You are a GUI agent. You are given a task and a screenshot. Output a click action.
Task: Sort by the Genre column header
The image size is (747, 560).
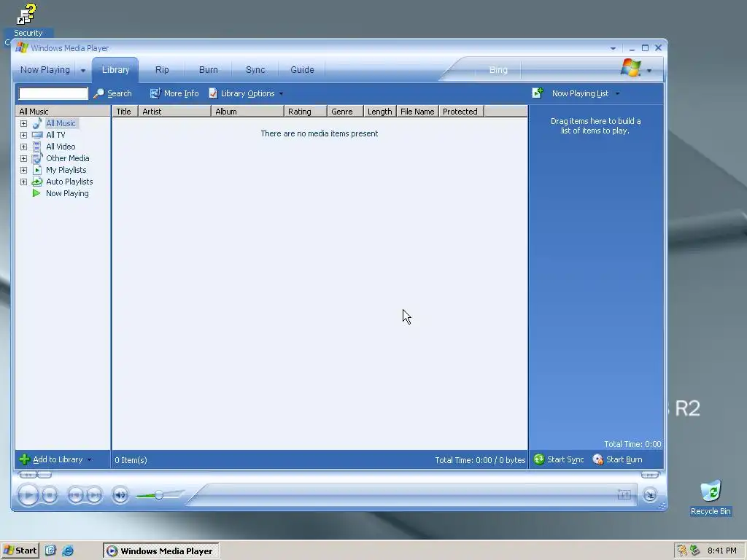(345, 112)
